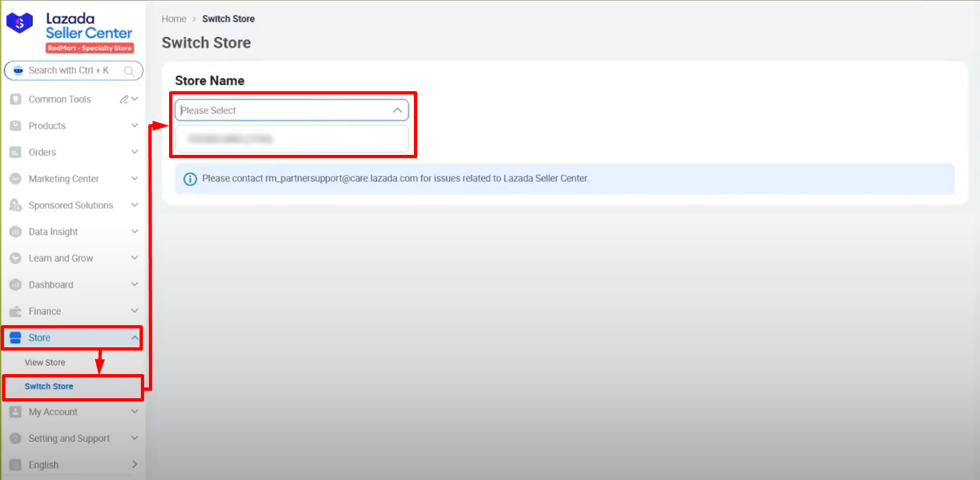Open the Store Name dropdown

pos(292,111)
